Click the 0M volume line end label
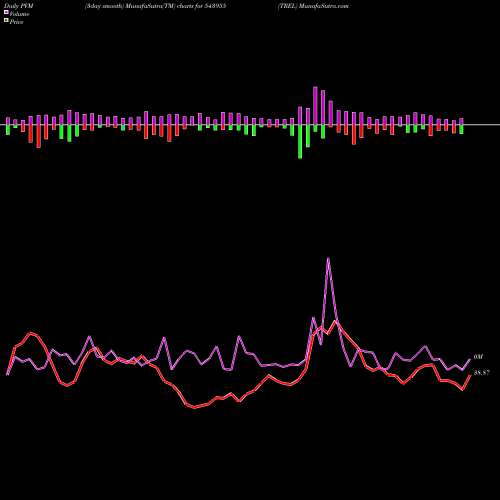 point(478,357)
